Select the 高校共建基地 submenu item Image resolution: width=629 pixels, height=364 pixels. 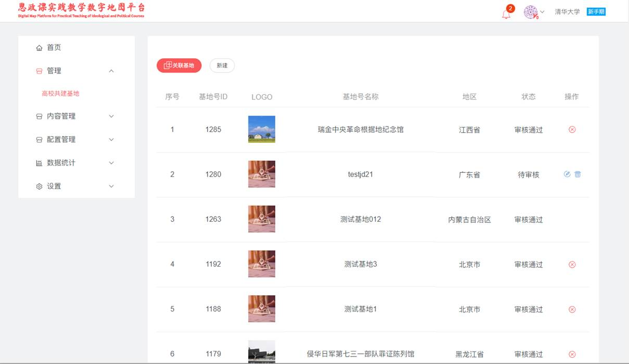[x=60, y=94]
